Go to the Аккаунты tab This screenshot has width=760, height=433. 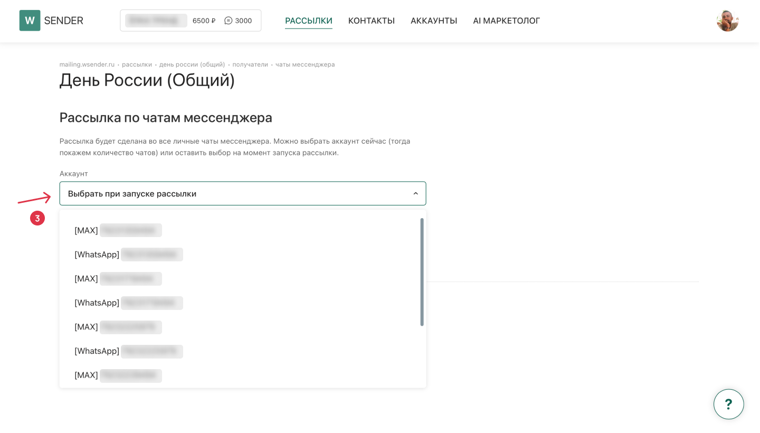coord(434,21)
